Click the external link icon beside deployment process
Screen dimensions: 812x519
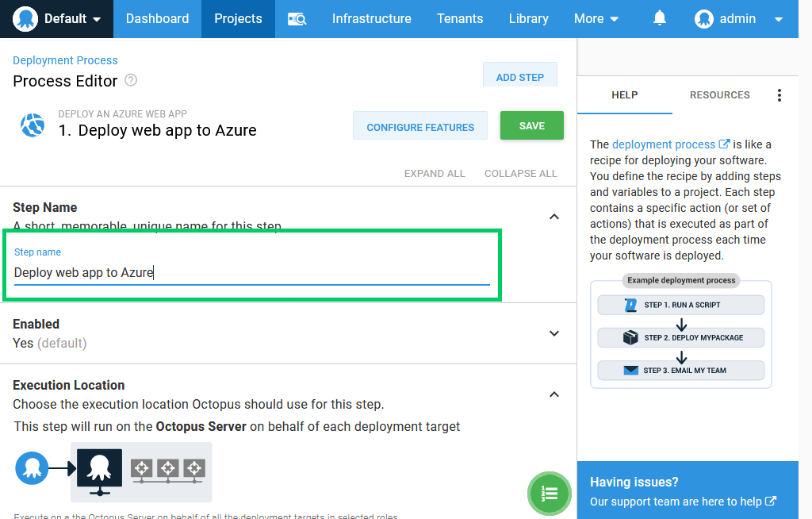pos(724,144)
